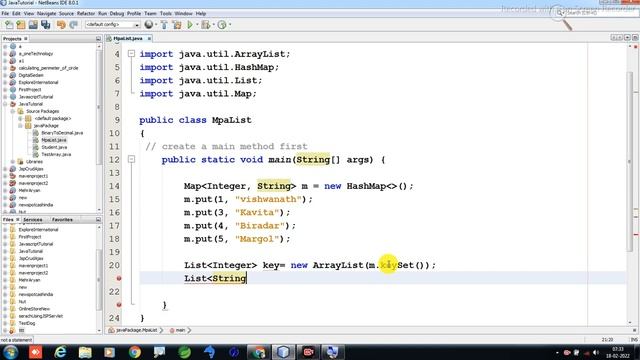The image size is (640, 360).
Task: Click the Clean and Build Project icon
Action: click(177, 25)
